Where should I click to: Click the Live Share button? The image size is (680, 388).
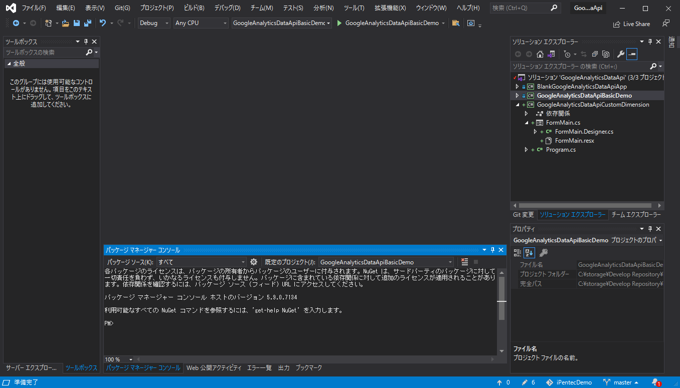click(x=631, y=24)
